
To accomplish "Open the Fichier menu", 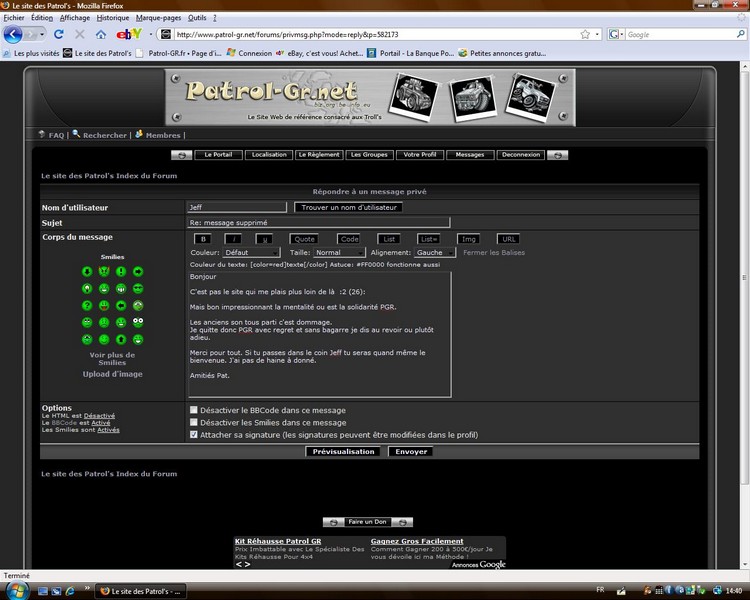I will point(14,18).
